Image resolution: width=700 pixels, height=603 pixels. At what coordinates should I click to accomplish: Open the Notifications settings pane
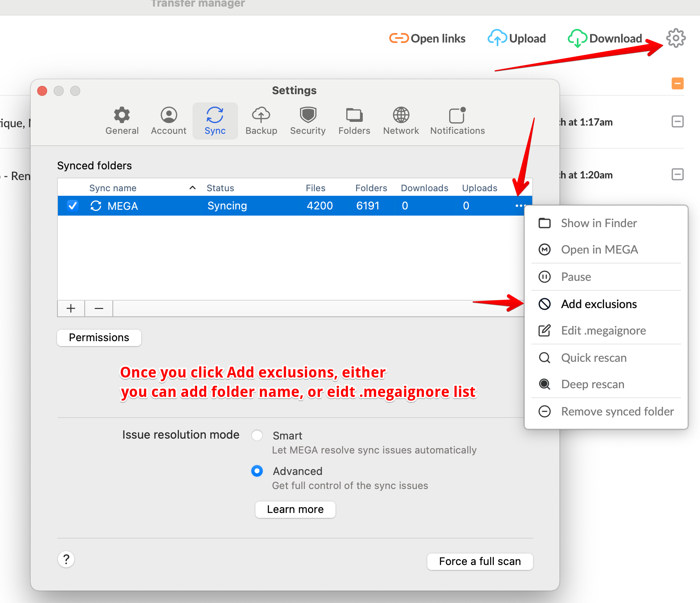pos(457,121)
